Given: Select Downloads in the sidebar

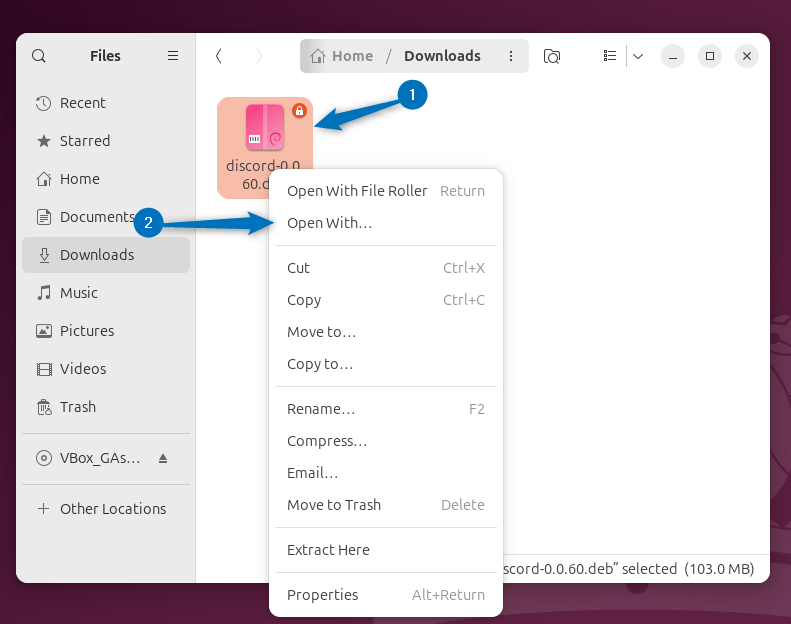Looking at the screenshot, I should click(106, 255).
